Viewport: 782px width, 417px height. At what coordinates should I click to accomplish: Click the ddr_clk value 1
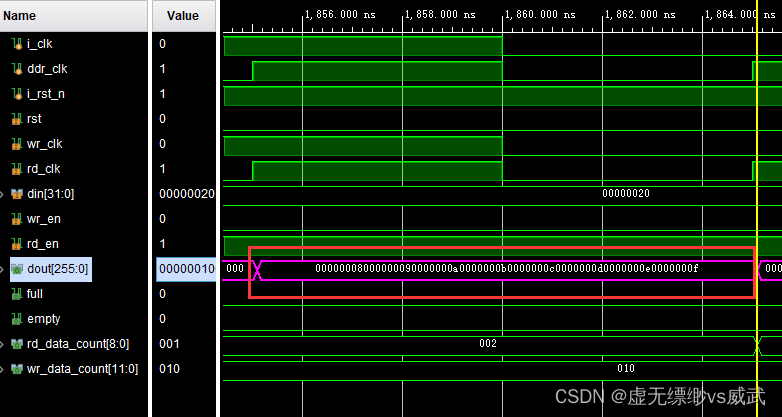(x=162, y=69)
